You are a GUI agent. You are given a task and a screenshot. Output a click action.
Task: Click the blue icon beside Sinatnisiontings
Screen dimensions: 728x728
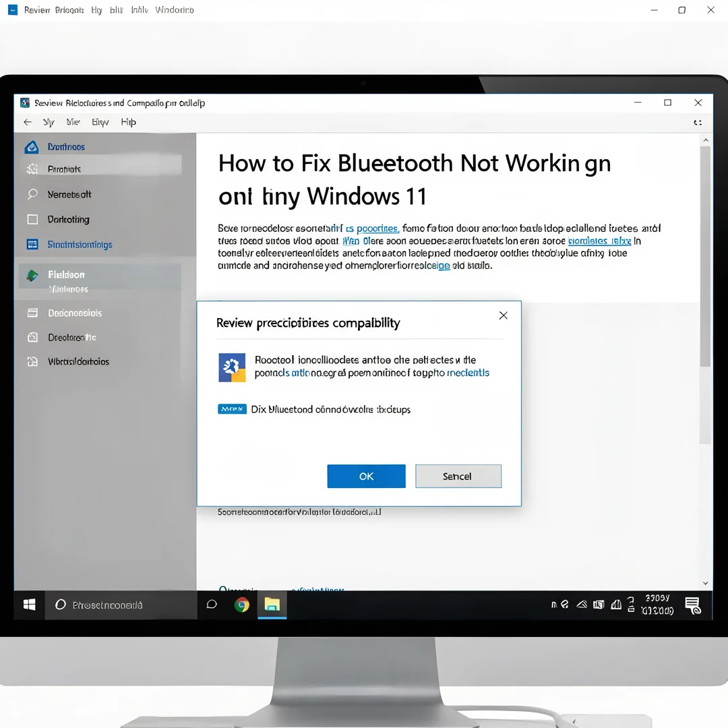(x=32, y=244)
